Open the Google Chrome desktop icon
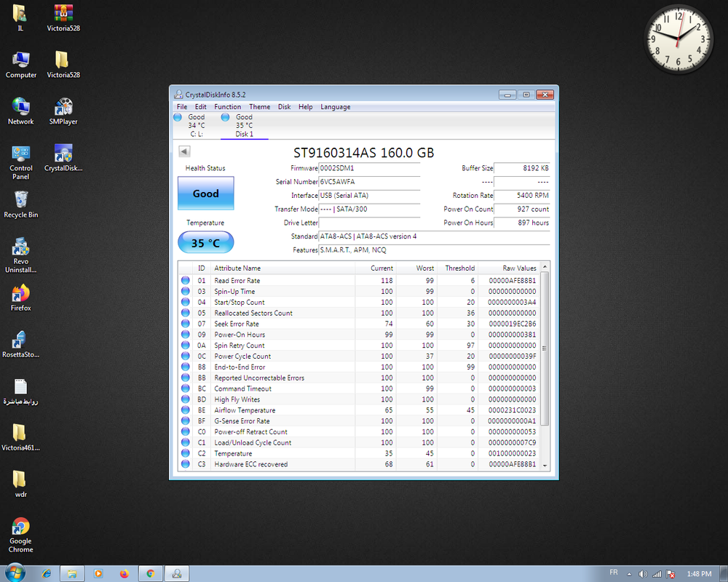 coord(21,535)
